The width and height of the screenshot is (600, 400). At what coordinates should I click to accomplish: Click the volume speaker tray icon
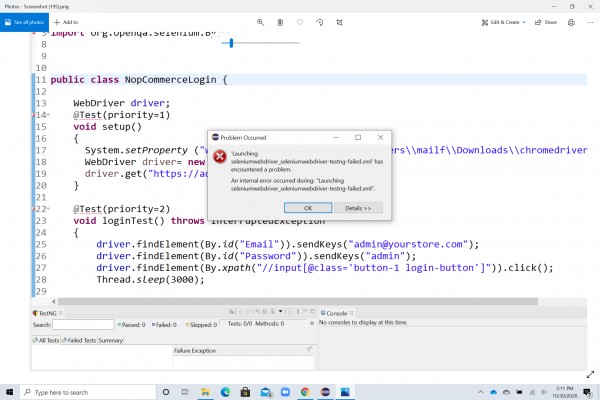pyautogui.click(x=544, y=392)
